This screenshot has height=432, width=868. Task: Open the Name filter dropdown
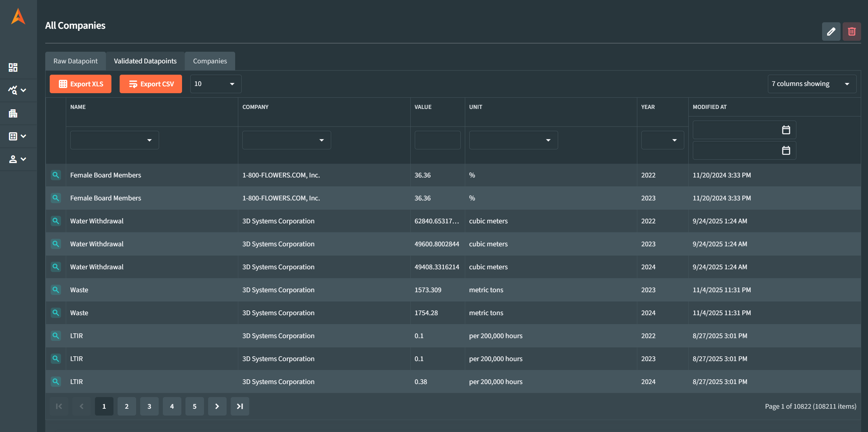coord(114,140)
